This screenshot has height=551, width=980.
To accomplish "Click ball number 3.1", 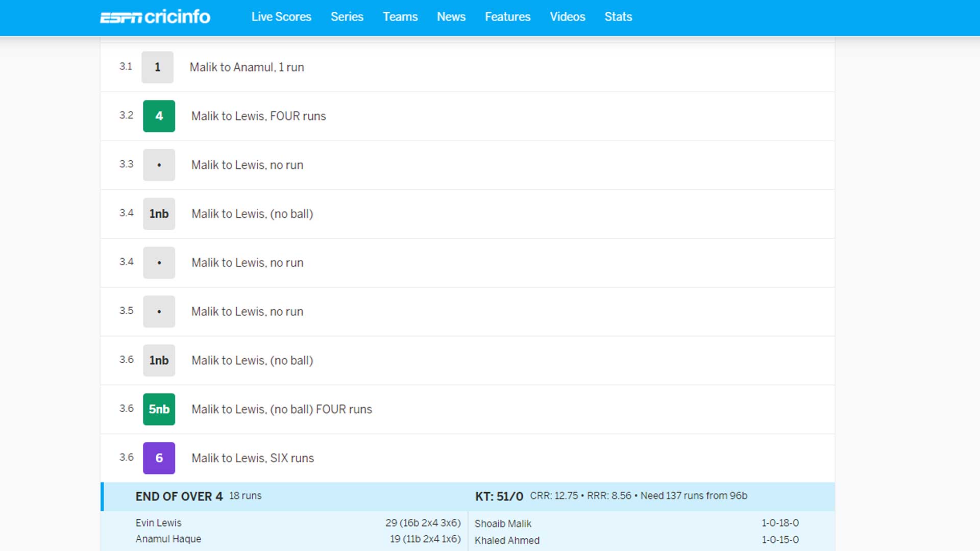I will coord(126,66).
